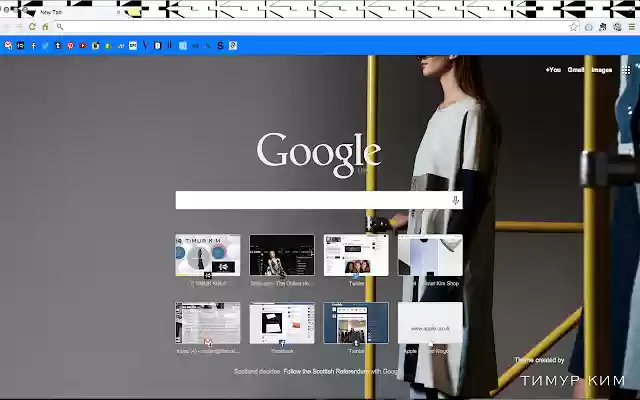
Task: Click the 'Scotland decides' text
Action: pyautogui.click(x=257, y=371)
